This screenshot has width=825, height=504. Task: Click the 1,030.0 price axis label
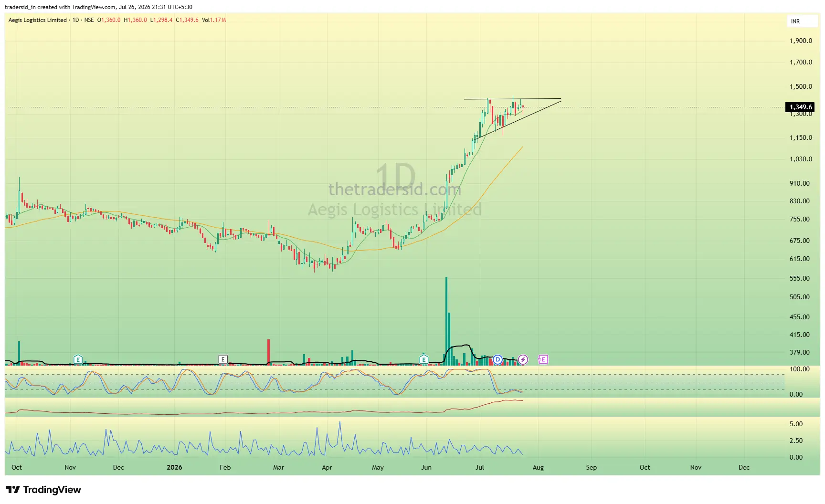[x=801, y=159]
